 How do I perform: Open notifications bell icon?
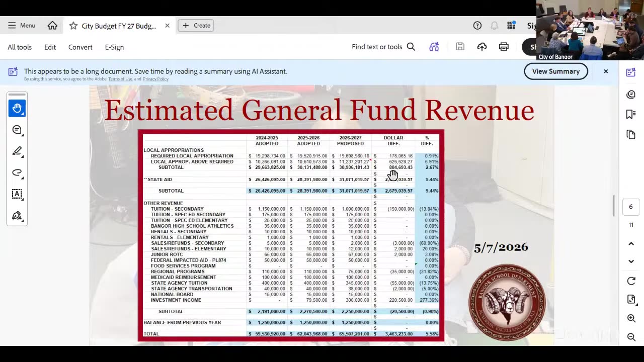click(x=494, y=26)
